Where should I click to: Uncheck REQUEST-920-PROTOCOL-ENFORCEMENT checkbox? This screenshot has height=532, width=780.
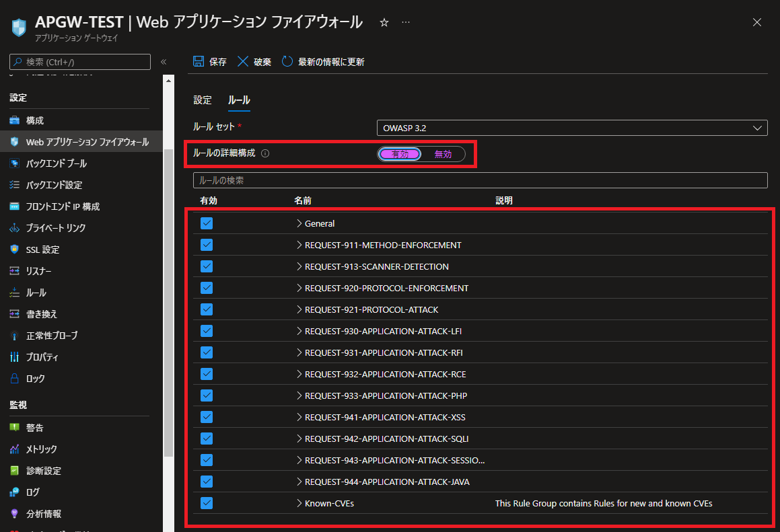point(207,288)
